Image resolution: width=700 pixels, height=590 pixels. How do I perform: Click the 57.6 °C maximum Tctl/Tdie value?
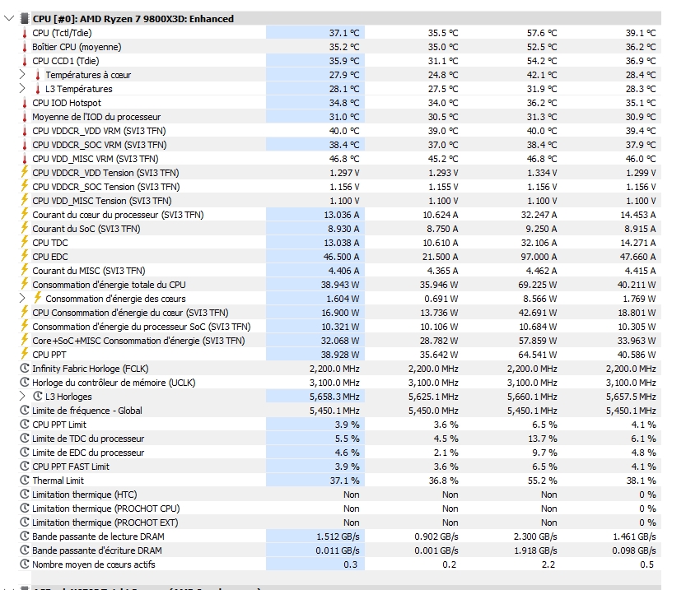pos(542,33)
